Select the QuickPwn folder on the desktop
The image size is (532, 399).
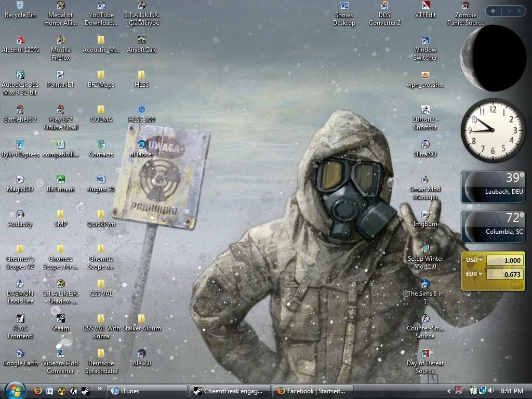(x=101, y=219)
